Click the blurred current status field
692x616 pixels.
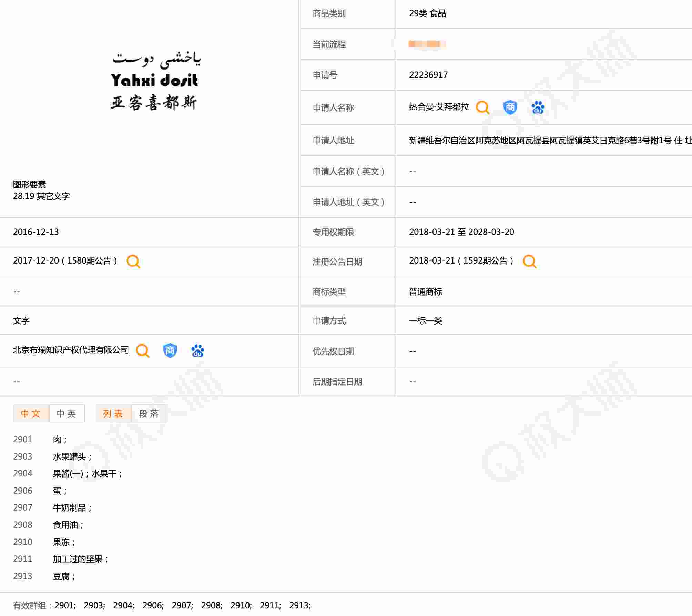[427, 44]
